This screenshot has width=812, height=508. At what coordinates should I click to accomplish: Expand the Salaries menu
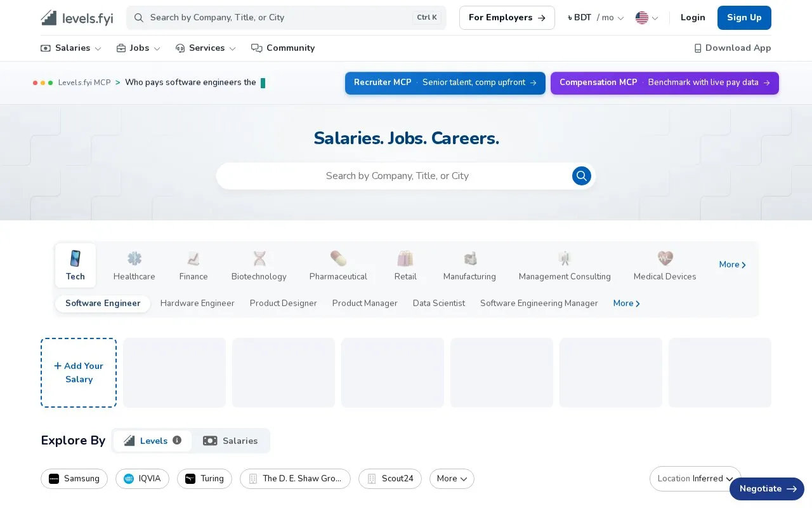(x=71, y=48)
